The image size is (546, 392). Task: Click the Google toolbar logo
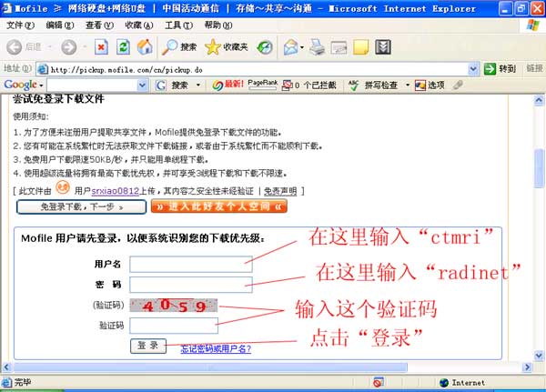[21, 85]
